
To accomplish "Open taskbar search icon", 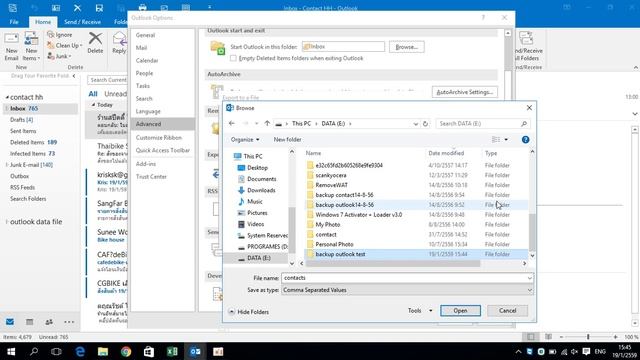I will (x=34, y=351).
